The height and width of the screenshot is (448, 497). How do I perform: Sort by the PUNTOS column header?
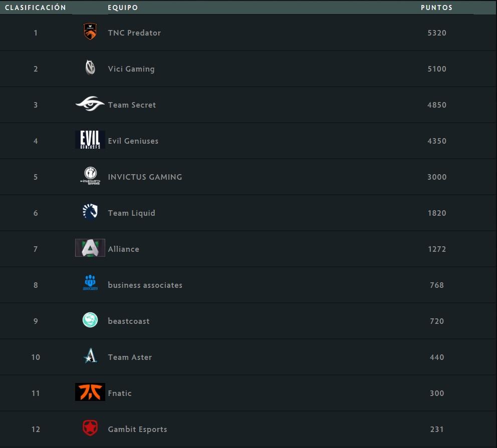pyautogui.click(x=437, y=8)
